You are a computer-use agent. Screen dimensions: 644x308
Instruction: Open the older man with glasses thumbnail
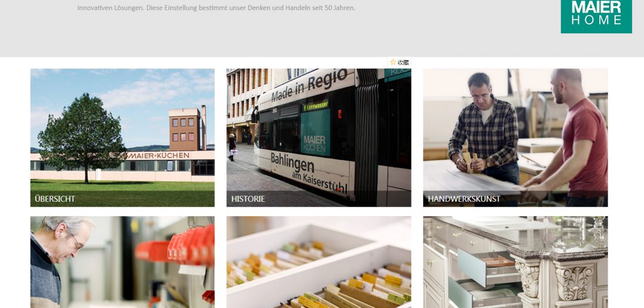tap(122, 262)
